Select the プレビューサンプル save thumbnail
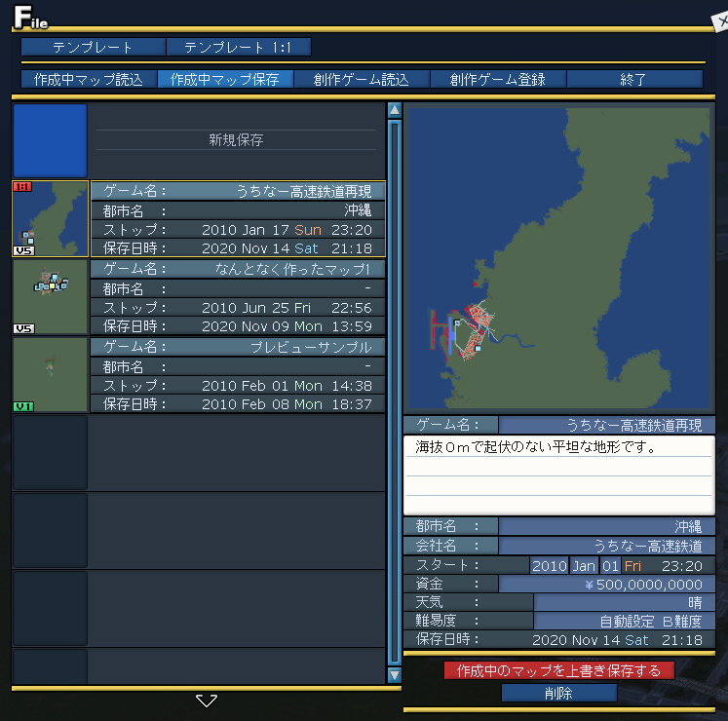The height and width of the screenshot is (721, 728). [51, 374]
